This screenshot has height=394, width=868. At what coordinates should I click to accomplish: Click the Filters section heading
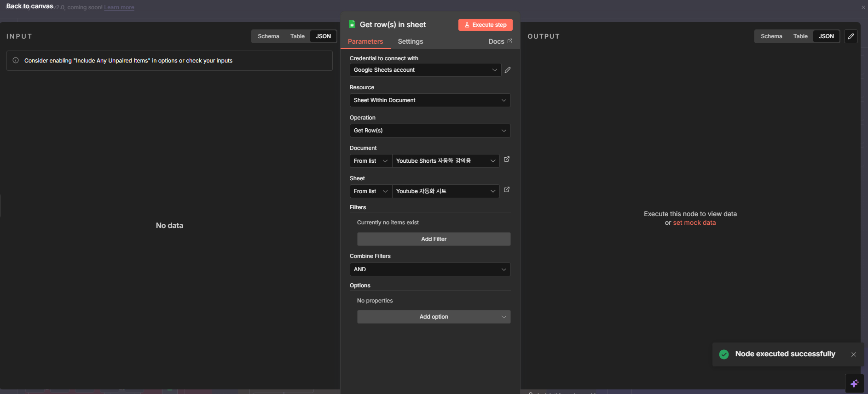click(358, 207)
